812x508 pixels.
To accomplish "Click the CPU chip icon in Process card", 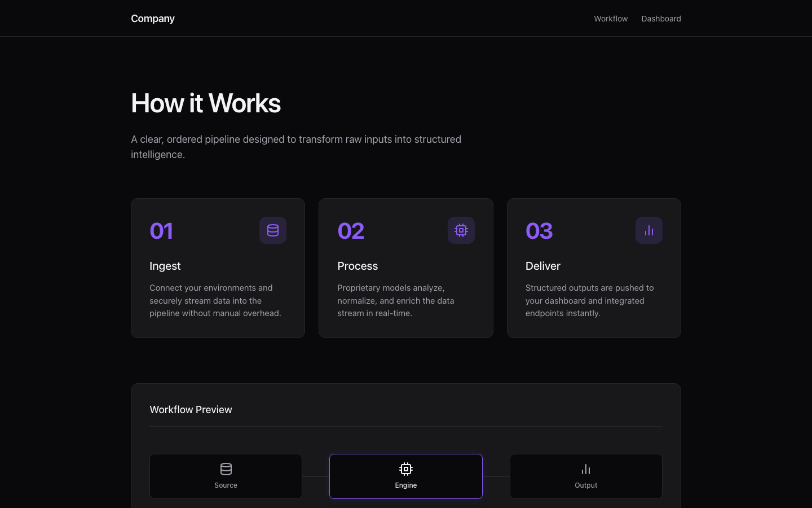I will click(x=461, y=230).
